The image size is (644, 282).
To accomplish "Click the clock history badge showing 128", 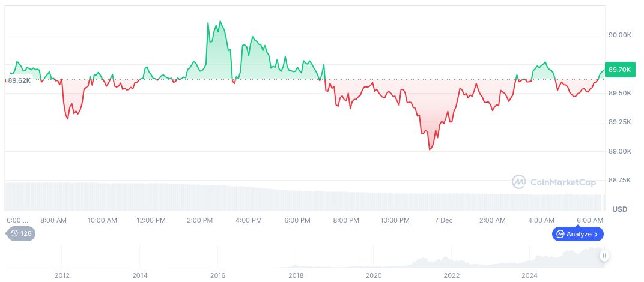I will tap(21, 233).
